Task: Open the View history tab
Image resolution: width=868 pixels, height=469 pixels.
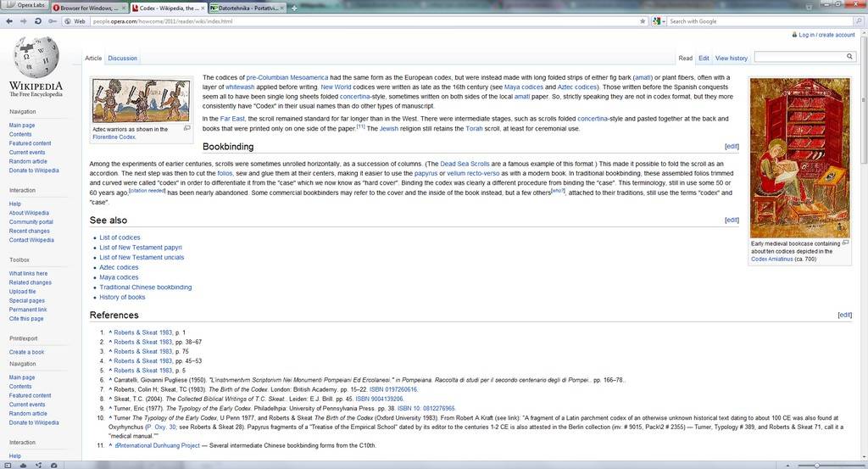Action: (731, 59)
